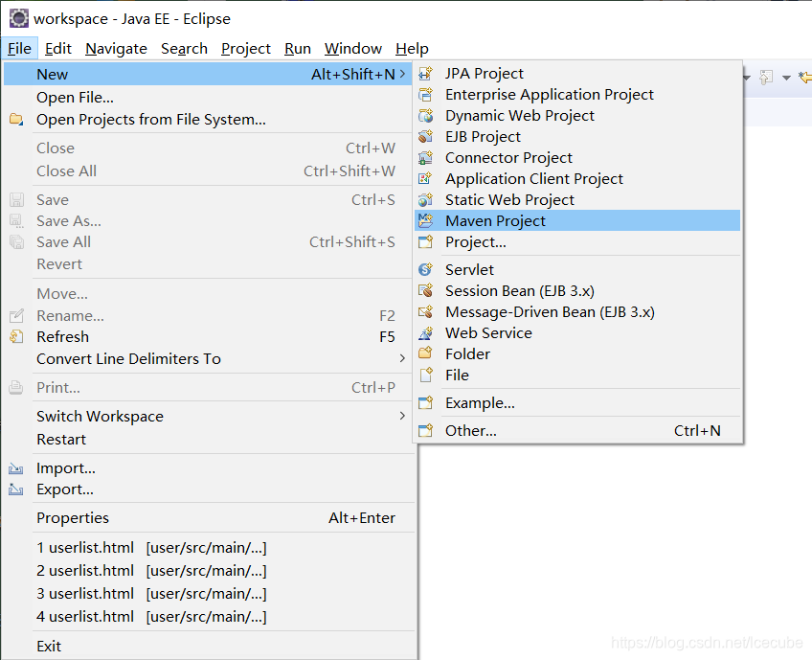The height and width of the screenshot is (660, 812).
Task: Select Web Service entry
Action: (x=577, y=333)
